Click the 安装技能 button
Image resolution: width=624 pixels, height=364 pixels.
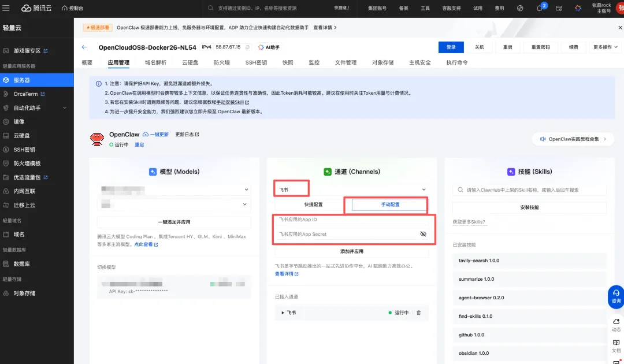point(529,207)
